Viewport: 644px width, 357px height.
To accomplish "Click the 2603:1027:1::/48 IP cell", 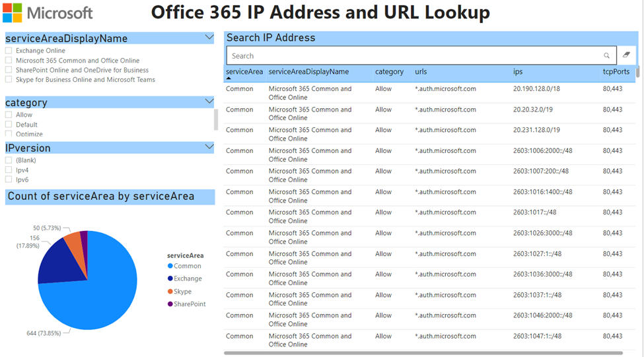I will [537, 253].
